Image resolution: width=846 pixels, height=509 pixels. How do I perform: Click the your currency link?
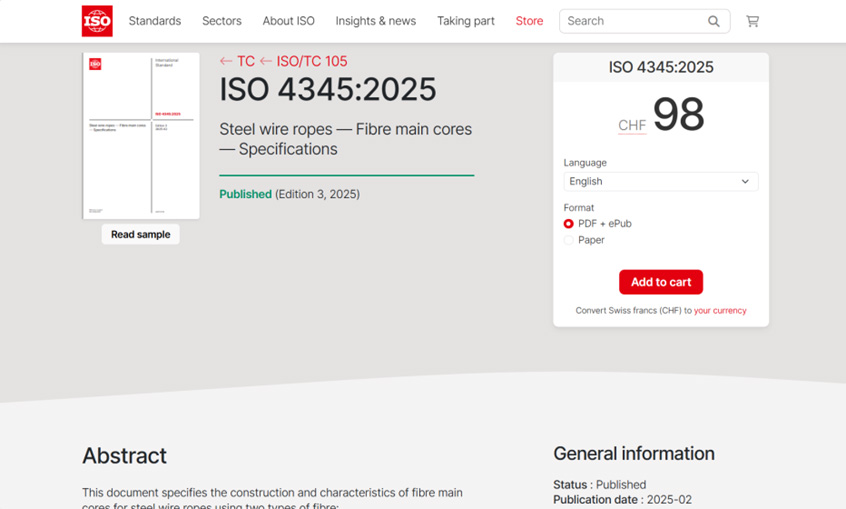pyautogui.click(x=720, y=310)
